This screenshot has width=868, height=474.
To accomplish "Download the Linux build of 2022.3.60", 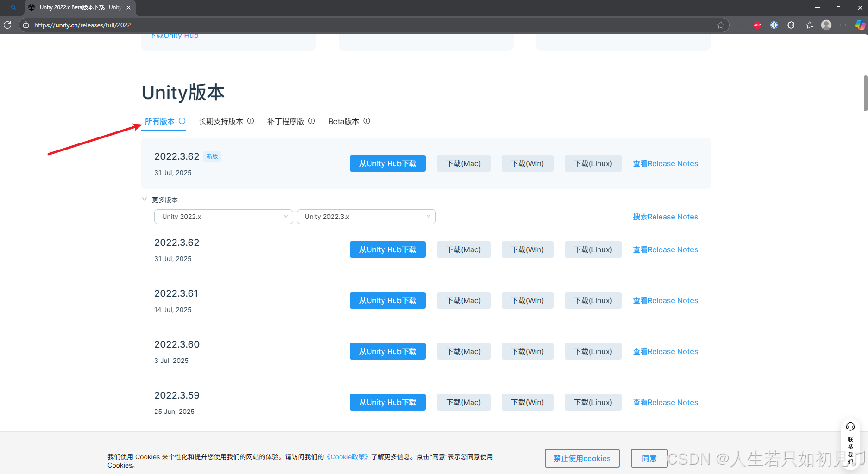I will [593, 351].
